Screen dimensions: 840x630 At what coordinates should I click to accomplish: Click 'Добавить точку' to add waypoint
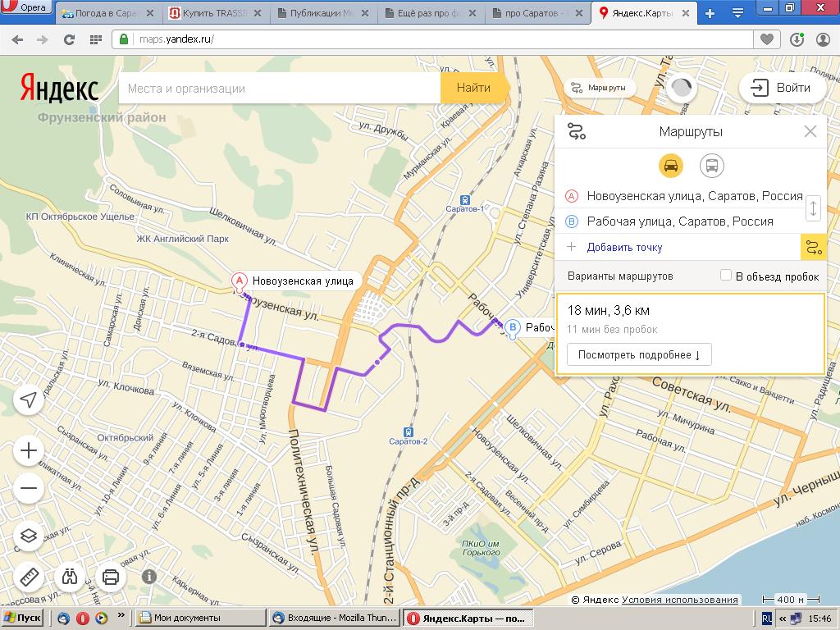[624, 247]
